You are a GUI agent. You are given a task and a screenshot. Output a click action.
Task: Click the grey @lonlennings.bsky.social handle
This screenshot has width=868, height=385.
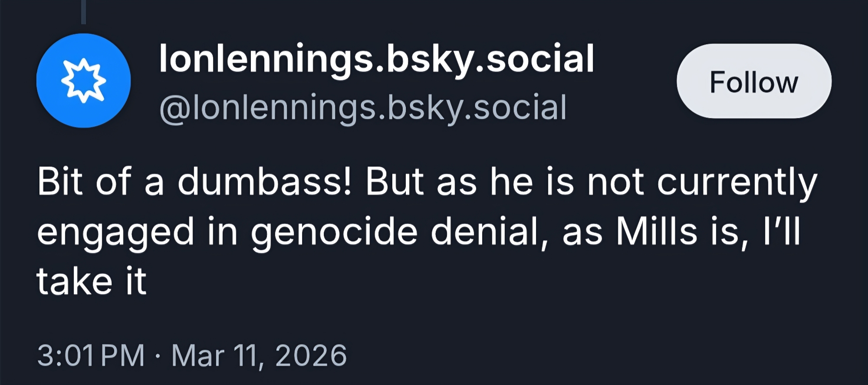[x=363, y=107]
